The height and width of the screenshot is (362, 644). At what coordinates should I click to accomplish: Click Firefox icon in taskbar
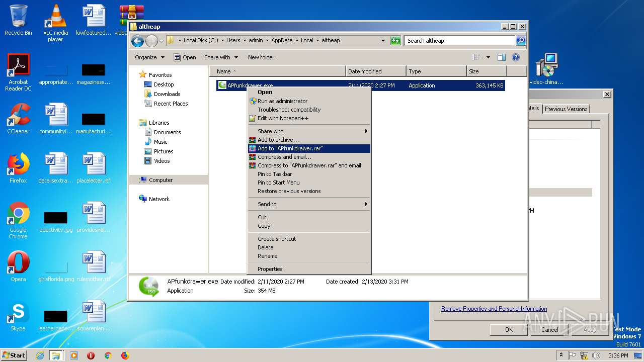pyautogui.click(x=125, y=355)
